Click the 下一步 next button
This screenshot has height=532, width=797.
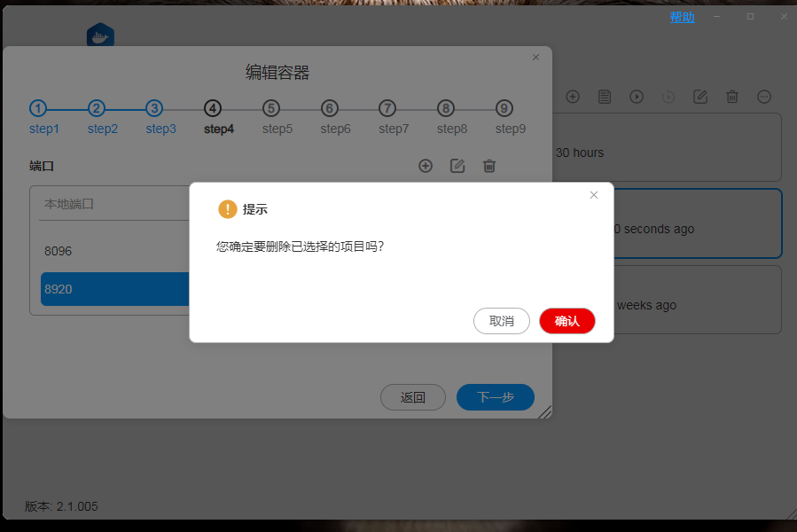pos(496,397)
